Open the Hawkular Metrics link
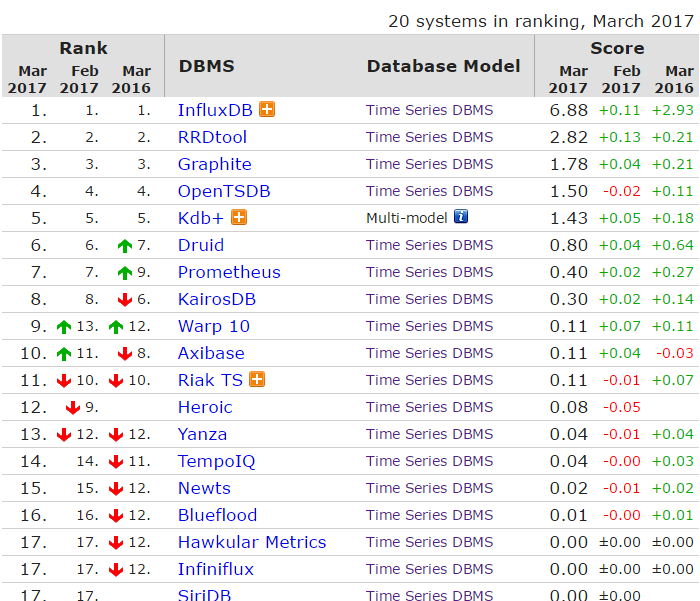Image resolution: width=700 pixels, height=601 pixels. [x=252, y=543]
